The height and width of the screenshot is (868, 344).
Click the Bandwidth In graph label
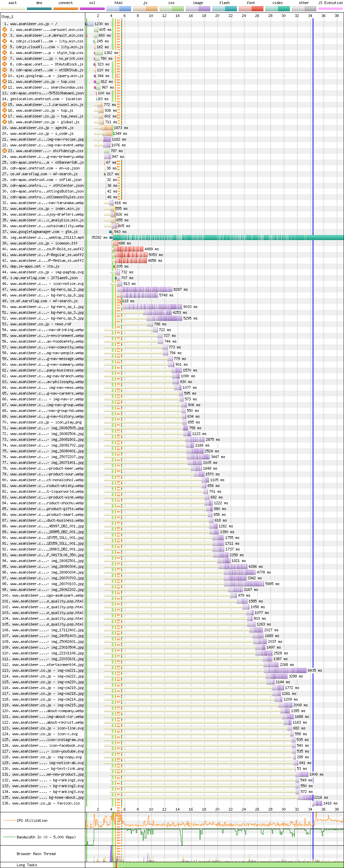point(46,837)
